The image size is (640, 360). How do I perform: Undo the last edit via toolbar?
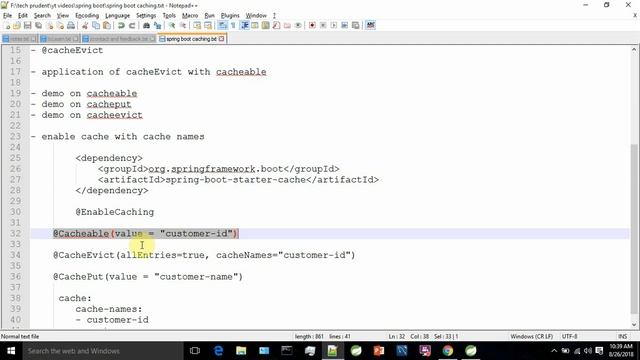(121, 25)
